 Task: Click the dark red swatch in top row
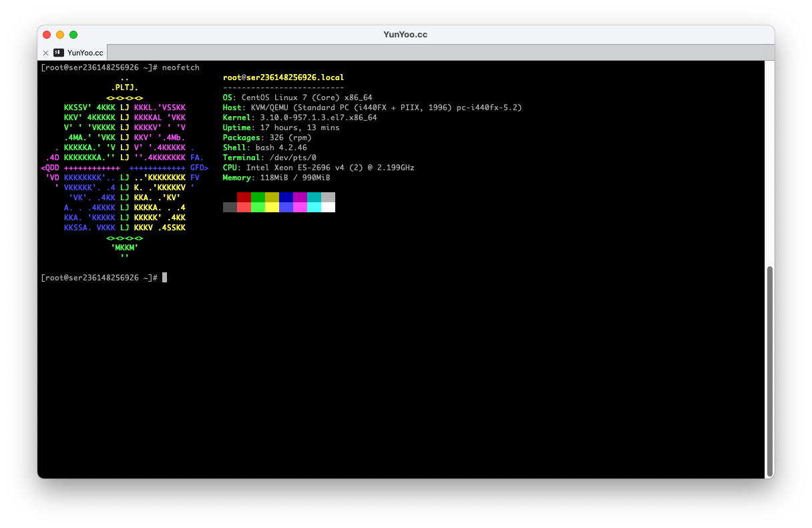(244, 197)
